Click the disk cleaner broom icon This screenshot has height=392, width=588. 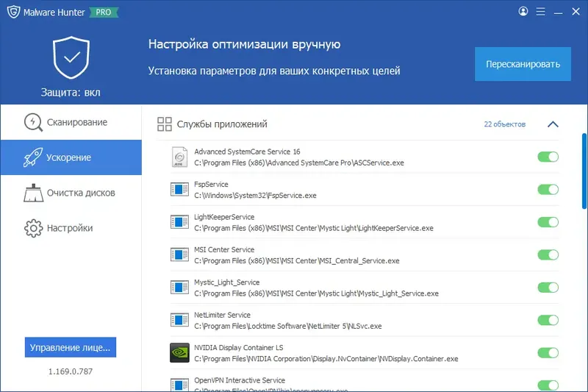click(33, 193)
